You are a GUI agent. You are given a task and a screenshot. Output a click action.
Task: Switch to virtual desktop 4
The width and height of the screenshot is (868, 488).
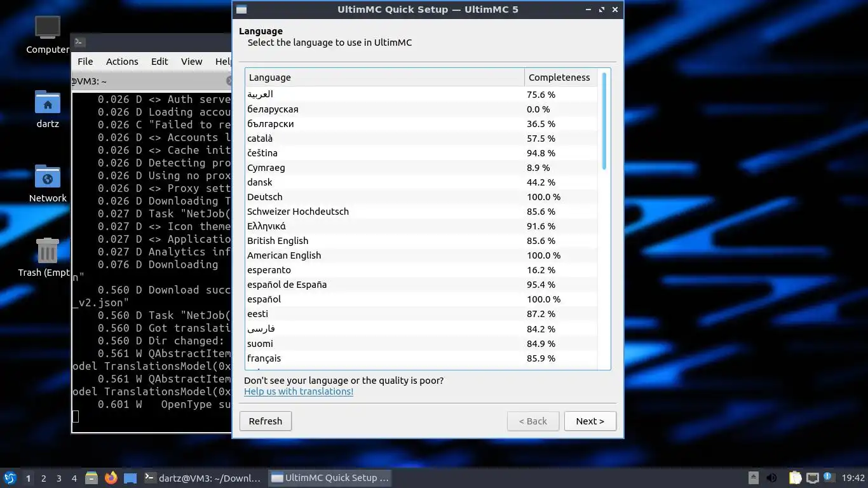74,478
